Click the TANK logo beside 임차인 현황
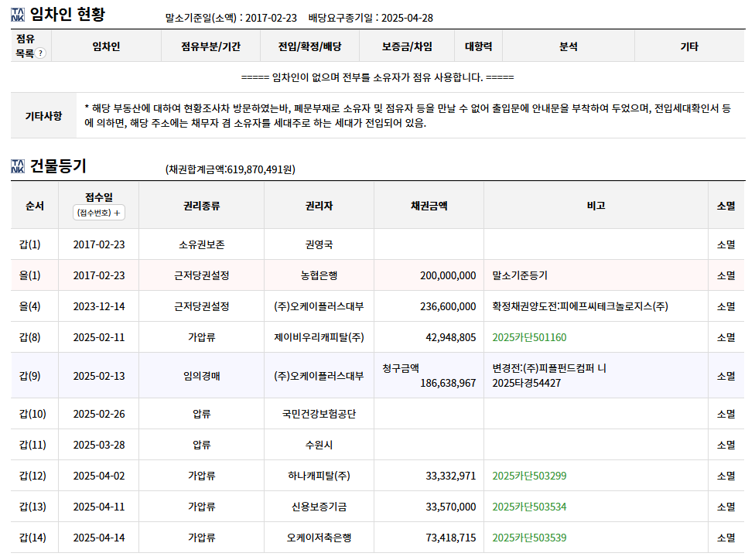Image resolution: width=755 pixels, height=560 pixels. pyautogui.click(x=17, y=15)
